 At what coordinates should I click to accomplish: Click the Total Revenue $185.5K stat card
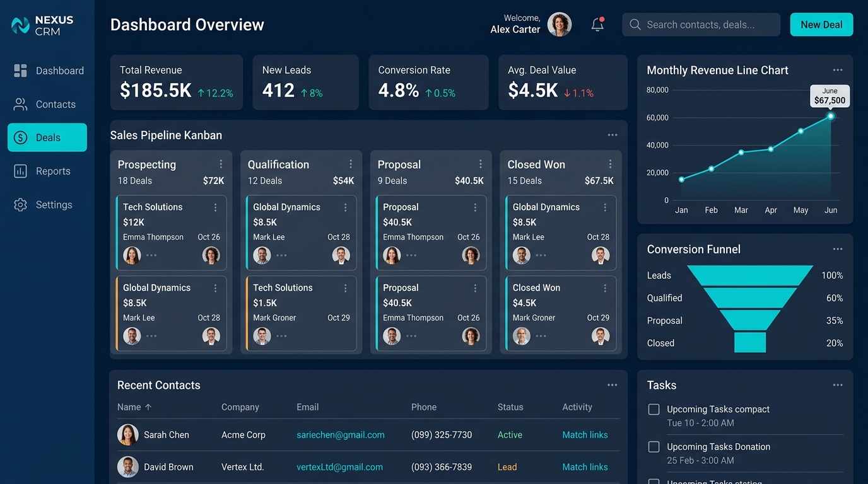177,83
